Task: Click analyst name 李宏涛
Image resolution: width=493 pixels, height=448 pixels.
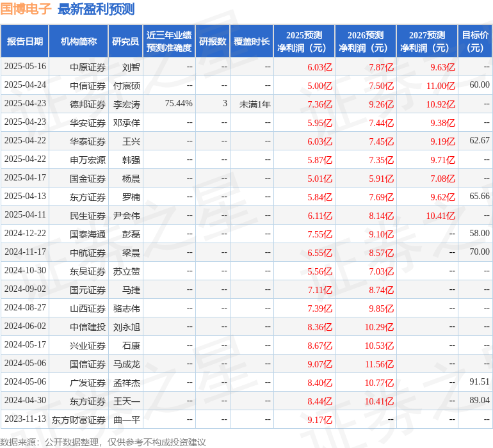Action: (127, 104)
